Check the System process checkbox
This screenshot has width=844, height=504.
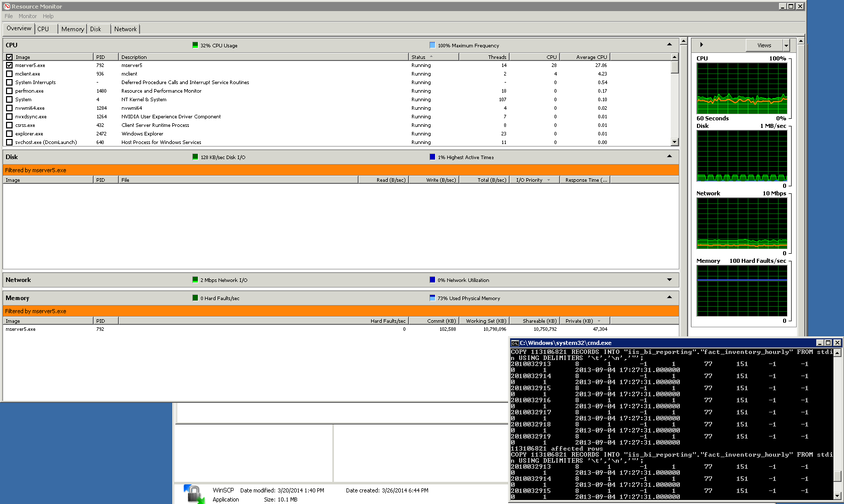tap(9, 99)
